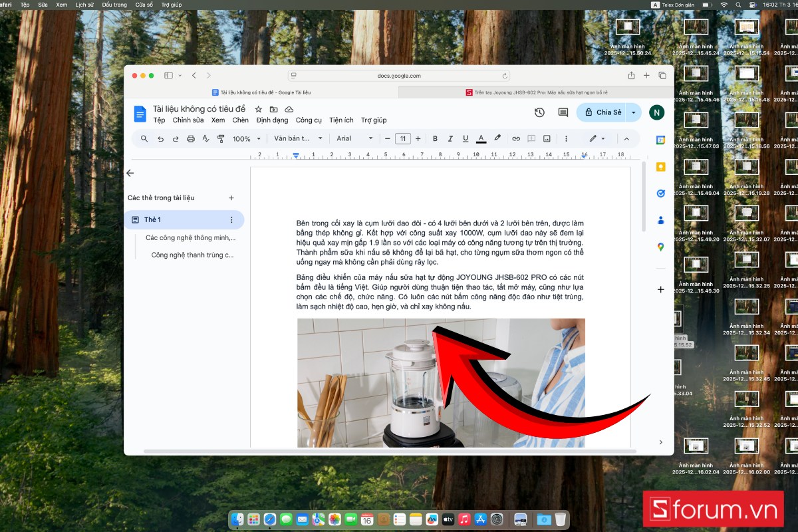Toggle underline formatting
The image size is (798, 532).
[465, 139]
